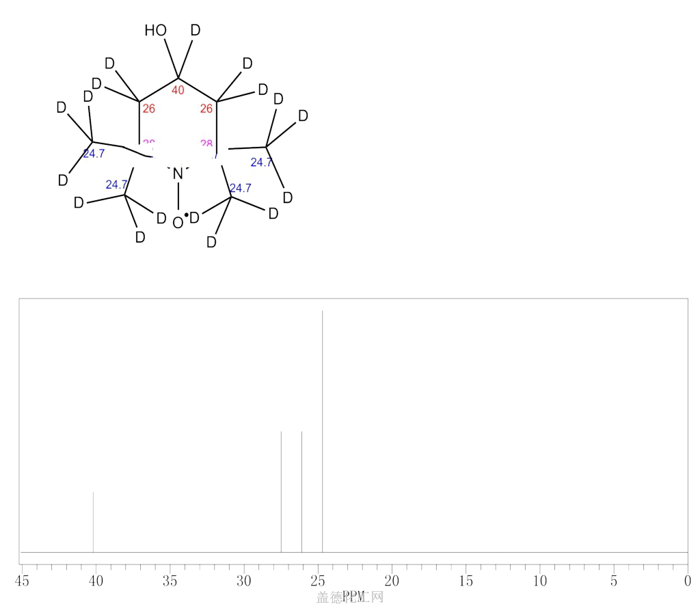Click the red 40 shift label
This screenshot has height=615, width=700.
click(x=178, y=90)
